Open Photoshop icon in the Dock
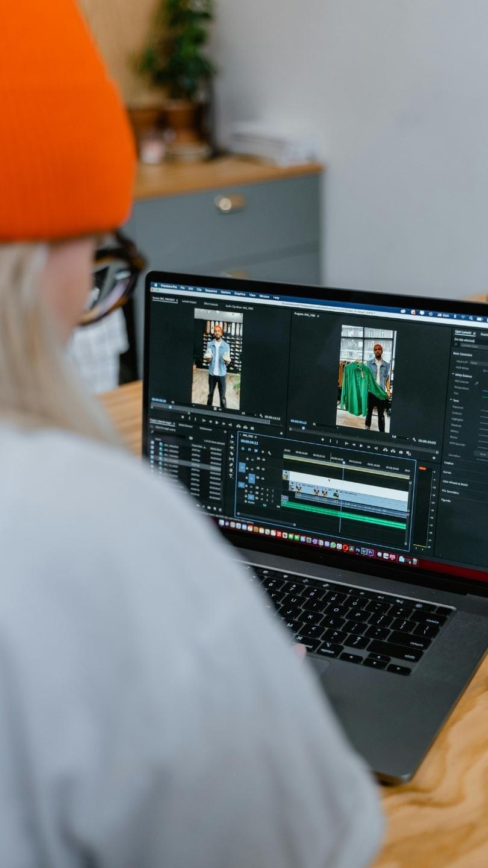The image size is (488, 868). [358, 550]
